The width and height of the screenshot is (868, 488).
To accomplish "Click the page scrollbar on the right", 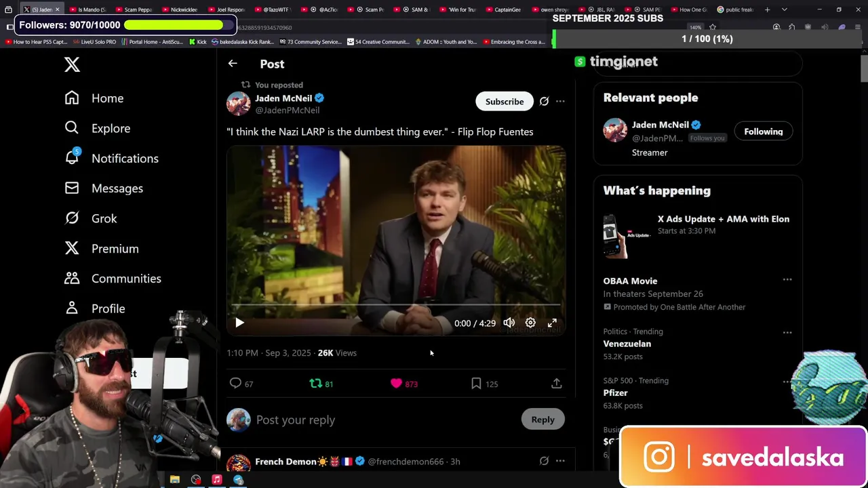I will click(864, 68).
